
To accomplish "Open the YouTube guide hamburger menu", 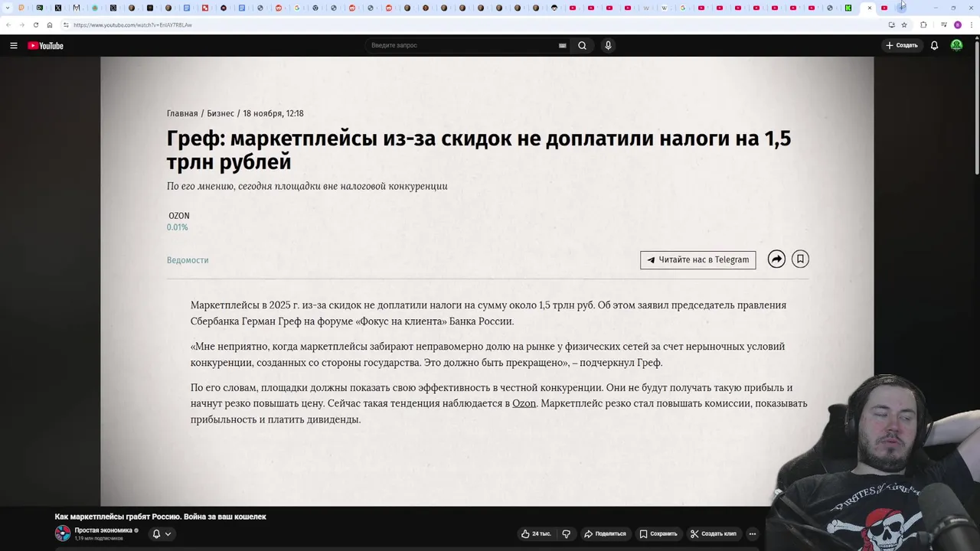I will pos(14,46).
